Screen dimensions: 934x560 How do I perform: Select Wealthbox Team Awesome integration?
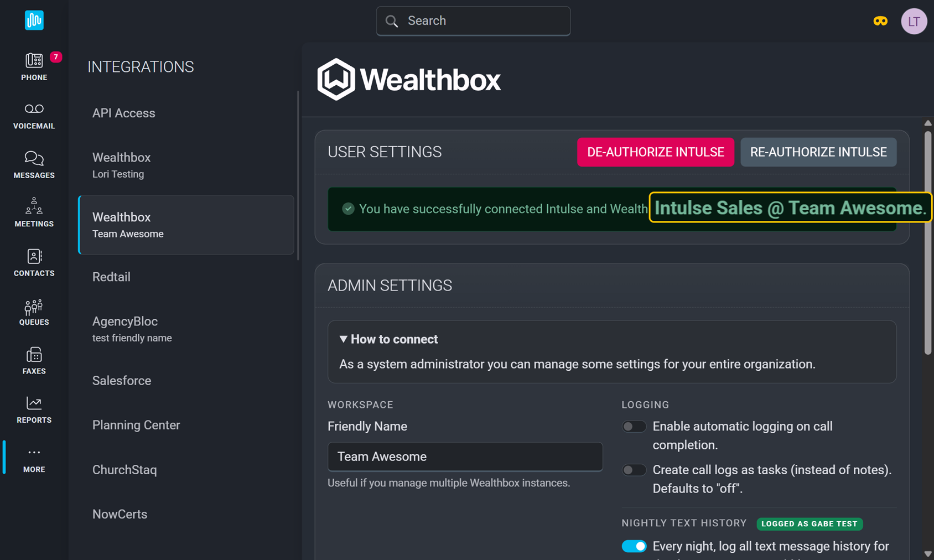coord(186,225)
